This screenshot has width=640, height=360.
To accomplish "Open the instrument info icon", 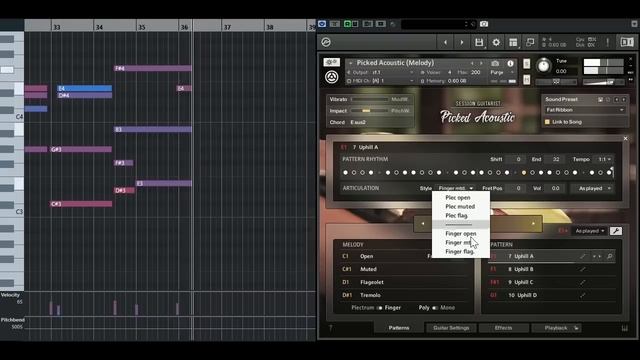I will pos(510,63).
